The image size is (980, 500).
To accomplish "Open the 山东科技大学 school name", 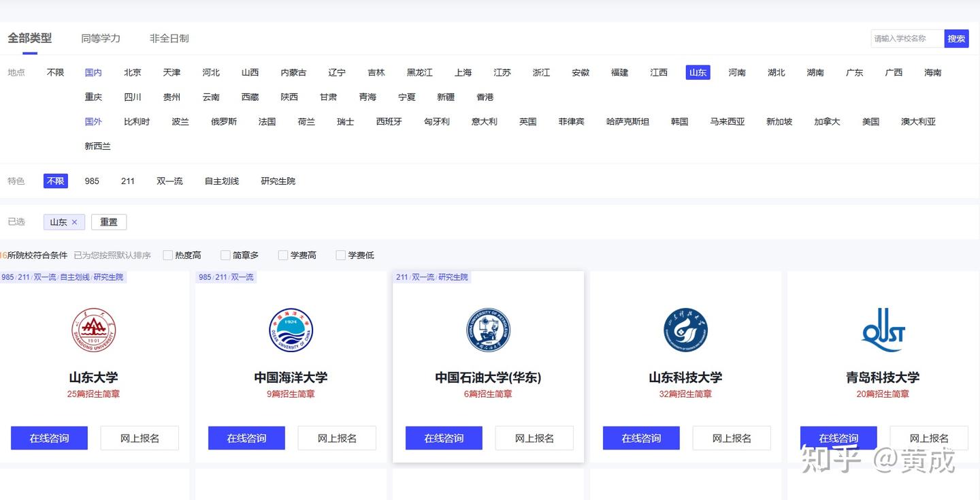I will click(685, 377).
